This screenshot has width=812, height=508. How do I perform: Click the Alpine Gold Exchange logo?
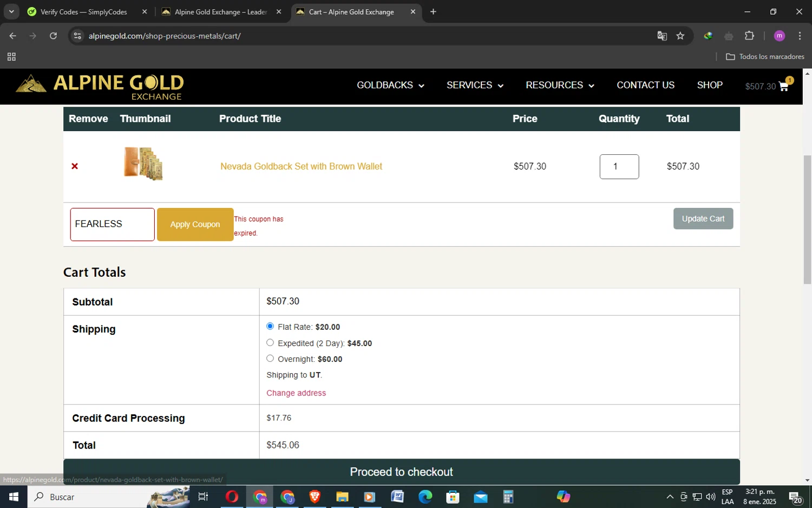click(100, 87)
